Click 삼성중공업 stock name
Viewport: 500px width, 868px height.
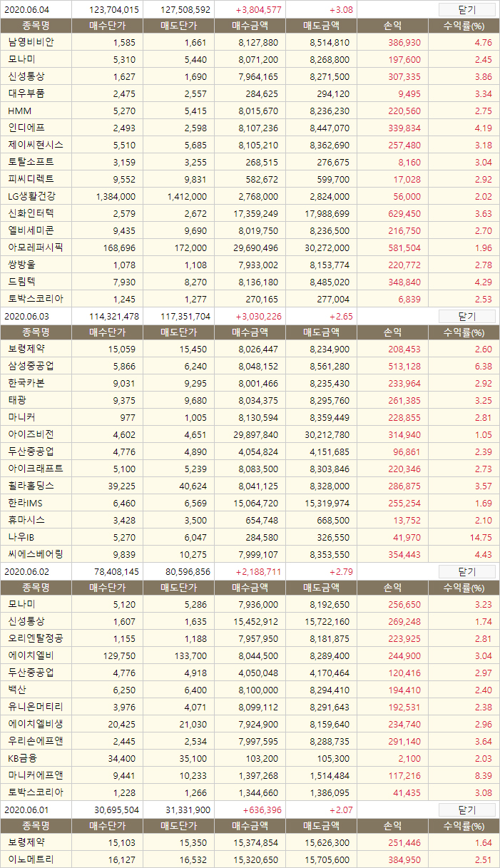pos(31,366)
